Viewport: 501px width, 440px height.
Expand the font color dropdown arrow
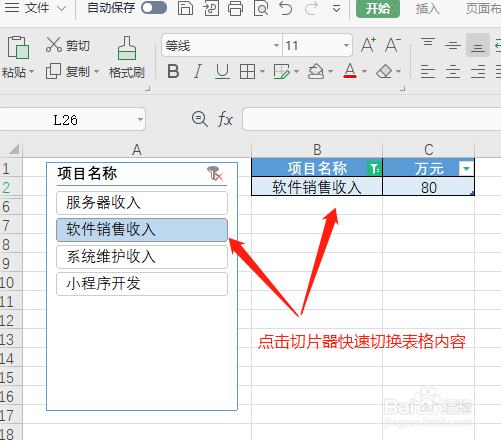(364, 71)
